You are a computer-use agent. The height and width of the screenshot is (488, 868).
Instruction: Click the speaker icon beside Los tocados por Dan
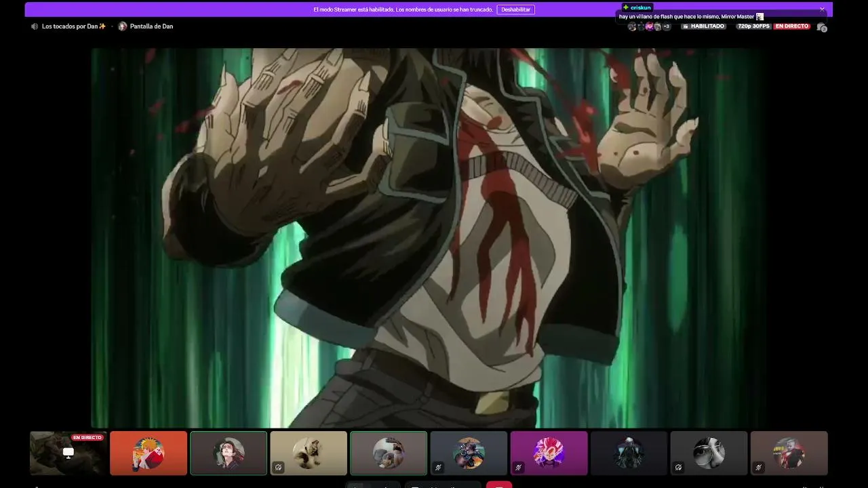pos(35,26)
